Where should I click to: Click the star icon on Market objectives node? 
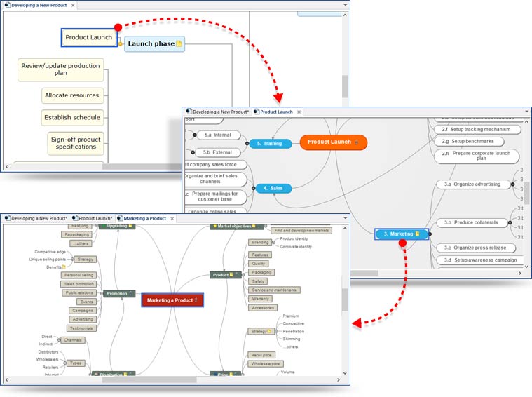pos(214,226)
